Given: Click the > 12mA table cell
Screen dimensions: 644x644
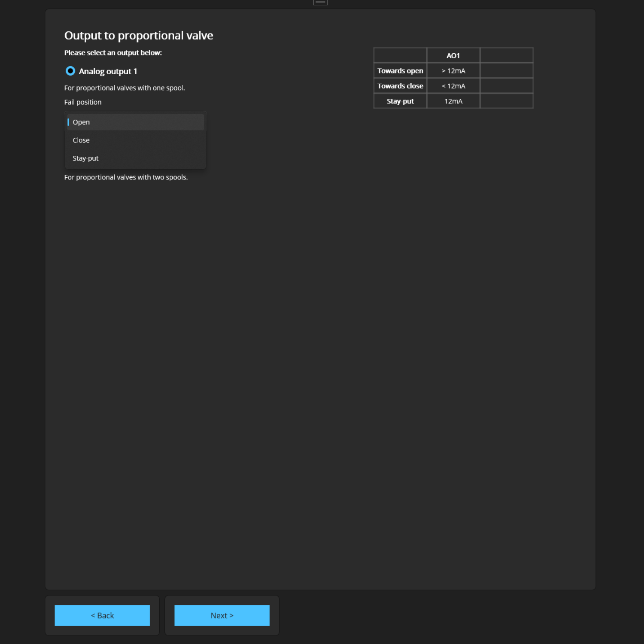Looking at the screenshot, I should (453, 71).
